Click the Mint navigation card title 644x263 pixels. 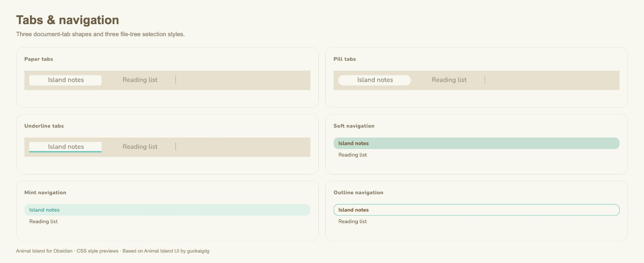tap(45, 193)
